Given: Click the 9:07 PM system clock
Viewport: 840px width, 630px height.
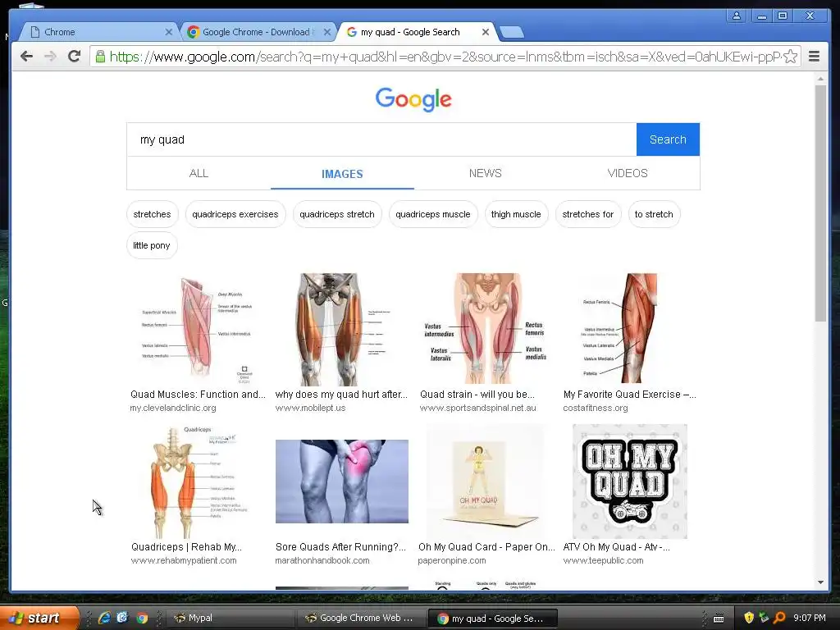Looking at the screenshot, I should [810, 618].
